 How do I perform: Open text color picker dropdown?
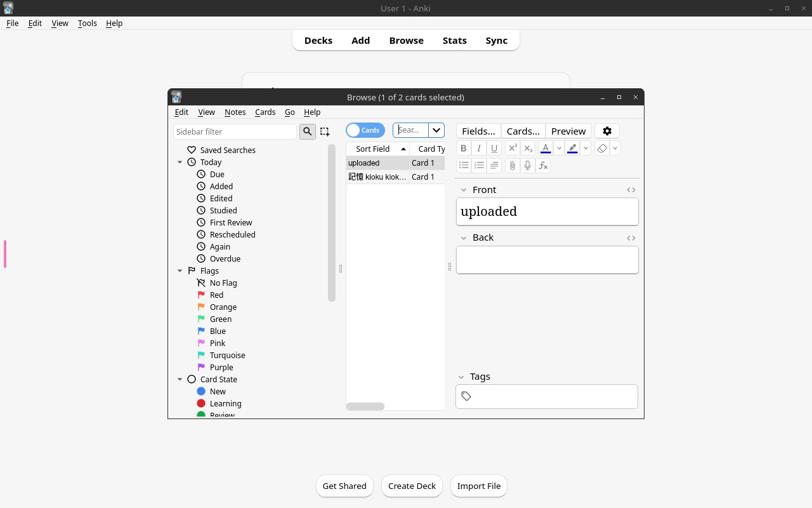coord(559,148)
